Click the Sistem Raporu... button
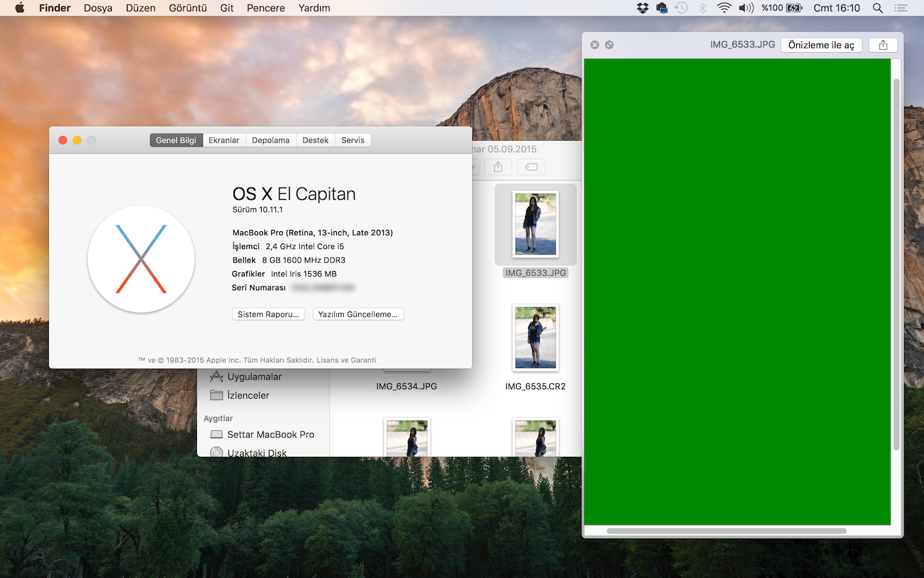This screenshot has width=924, height=578. pyautogui.click(x=268, y=314)
